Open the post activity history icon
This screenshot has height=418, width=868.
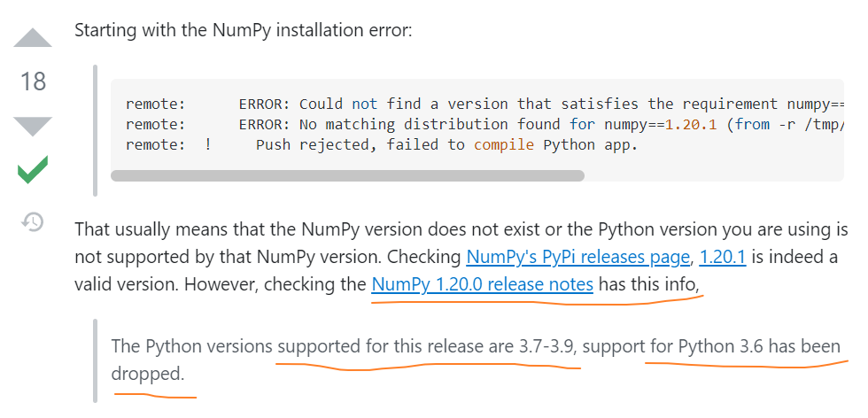[33, 222]
